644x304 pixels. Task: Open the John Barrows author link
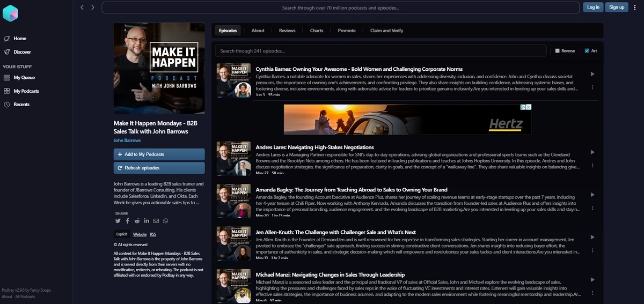coord(127,140)
